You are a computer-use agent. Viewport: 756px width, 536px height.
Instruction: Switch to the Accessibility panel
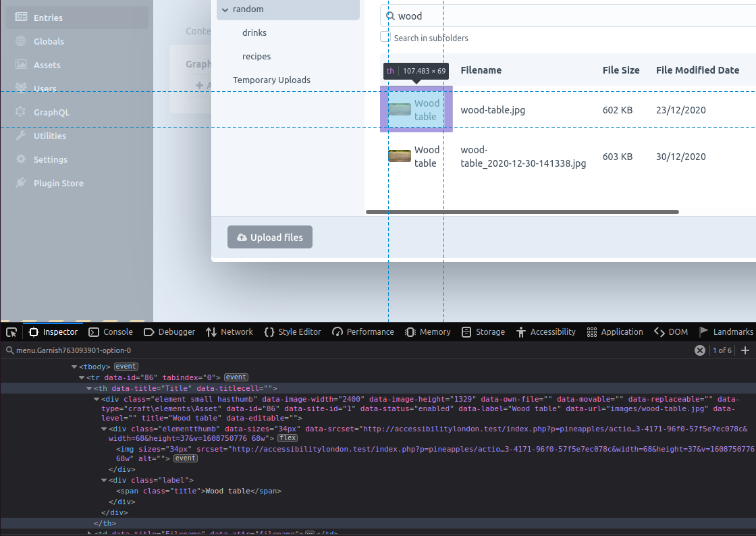pos(545,331)
